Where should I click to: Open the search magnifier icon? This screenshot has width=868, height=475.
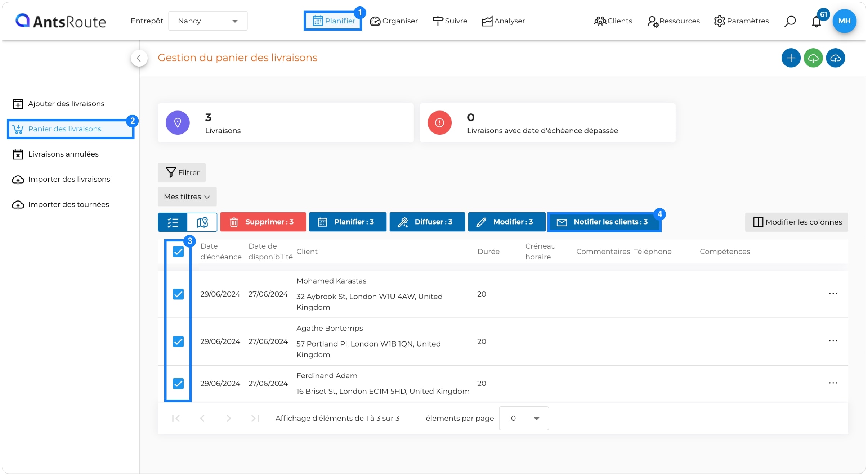(x=789, y=21)
